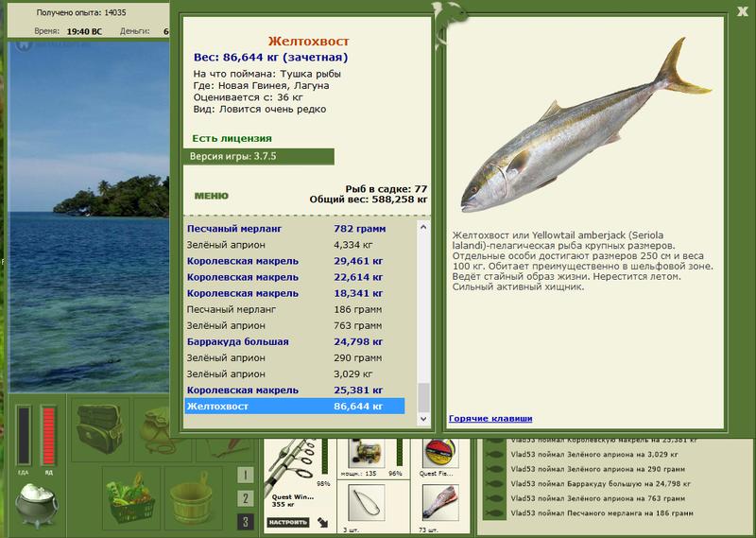Select Зелёный априон 763 грамм row

[295, 325]
